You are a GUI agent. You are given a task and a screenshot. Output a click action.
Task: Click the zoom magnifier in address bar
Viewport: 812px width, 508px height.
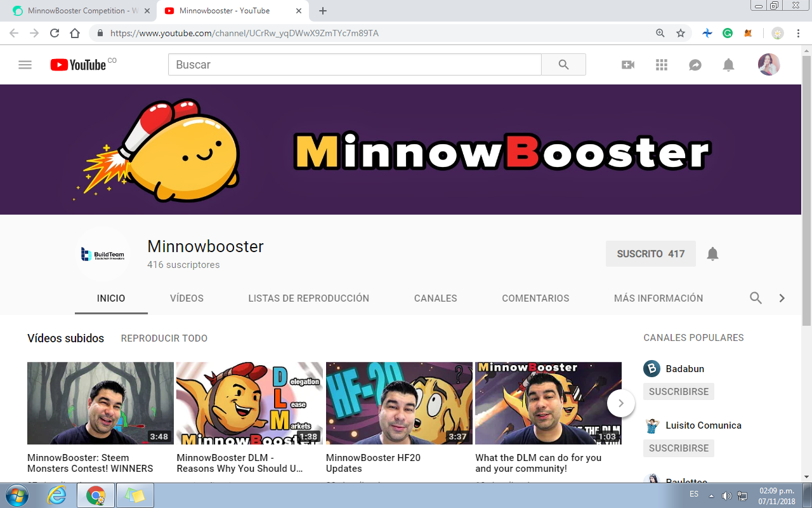[x=660, y=33]
